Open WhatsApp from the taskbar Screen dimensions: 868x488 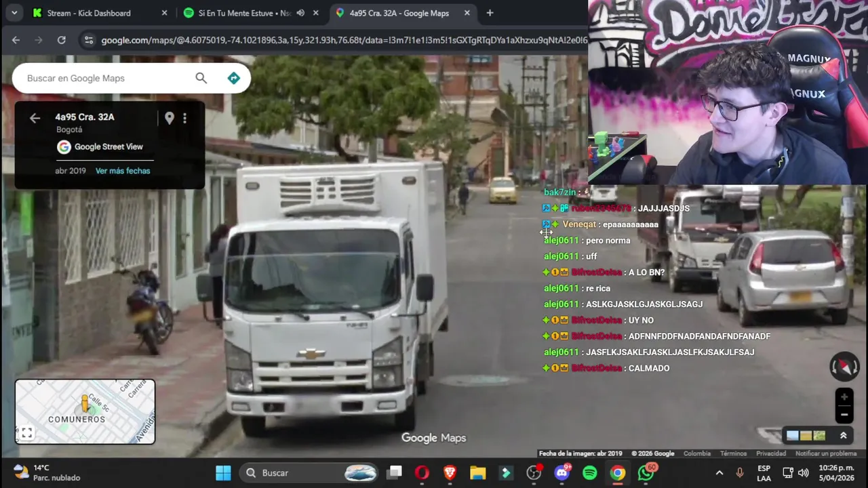coord(646,472)
